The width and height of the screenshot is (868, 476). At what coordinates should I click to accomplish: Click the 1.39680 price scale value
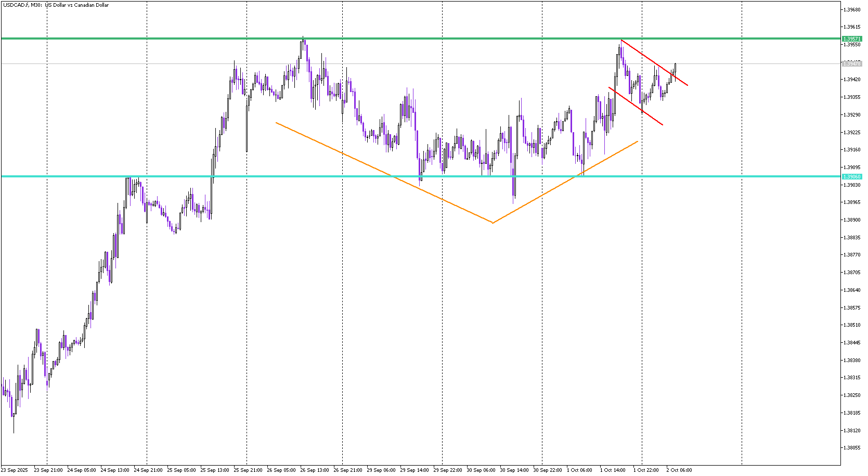(851, 9)
